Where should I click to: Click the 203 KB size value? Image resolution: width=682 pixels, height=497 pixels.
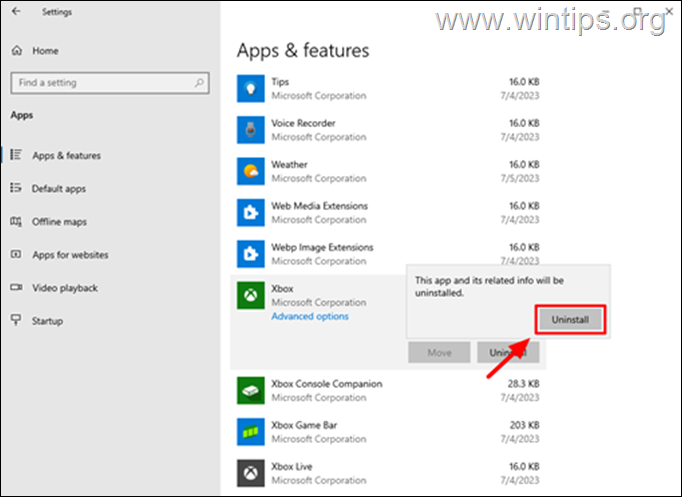point(525,425)
